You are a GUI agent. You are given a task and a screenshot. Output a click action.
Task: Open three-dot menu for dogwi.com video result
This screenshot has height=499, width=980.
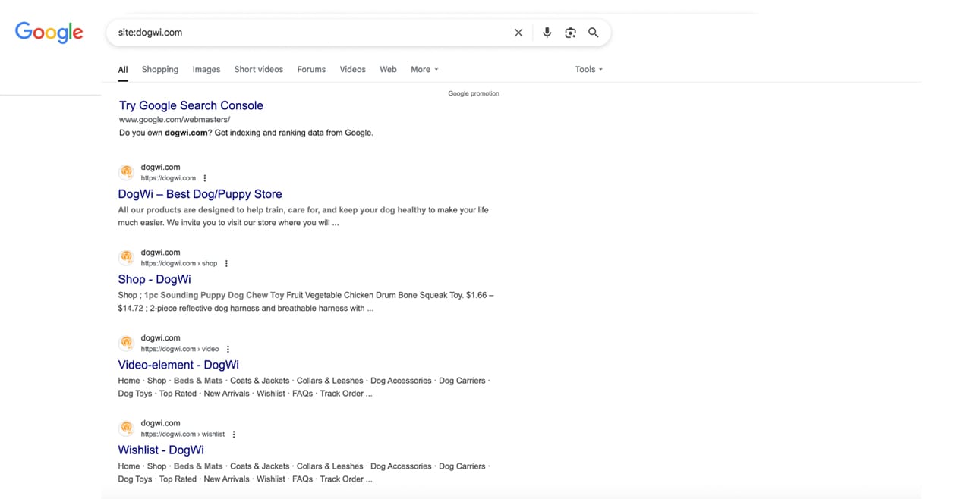[x=228, y=350]
